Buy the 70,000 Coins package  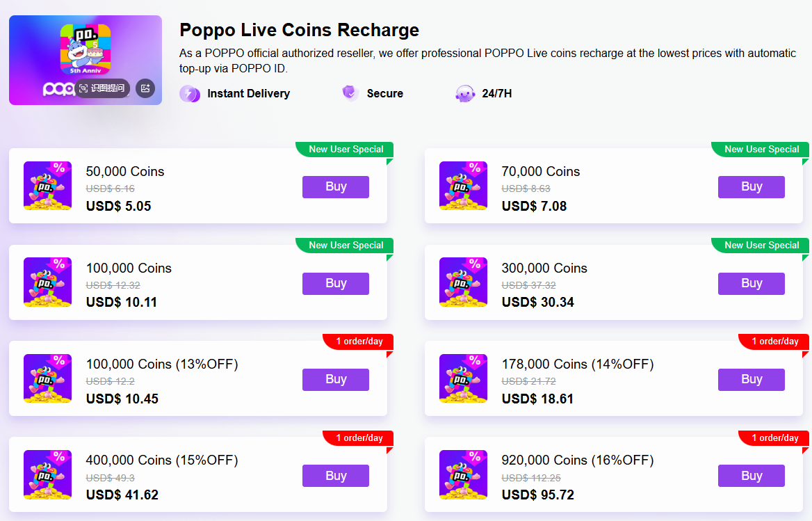[751, 187]
